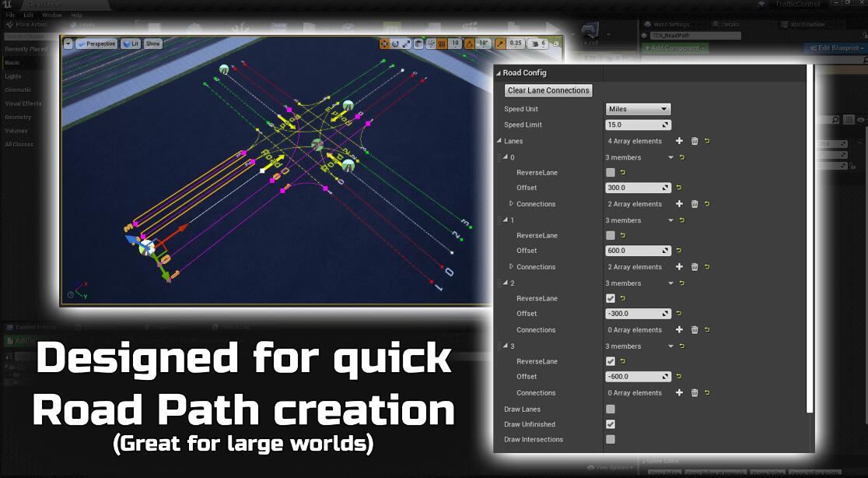Add a new element to the Lanes array
This screenshot has width=868, height=478.
[679, 141]
